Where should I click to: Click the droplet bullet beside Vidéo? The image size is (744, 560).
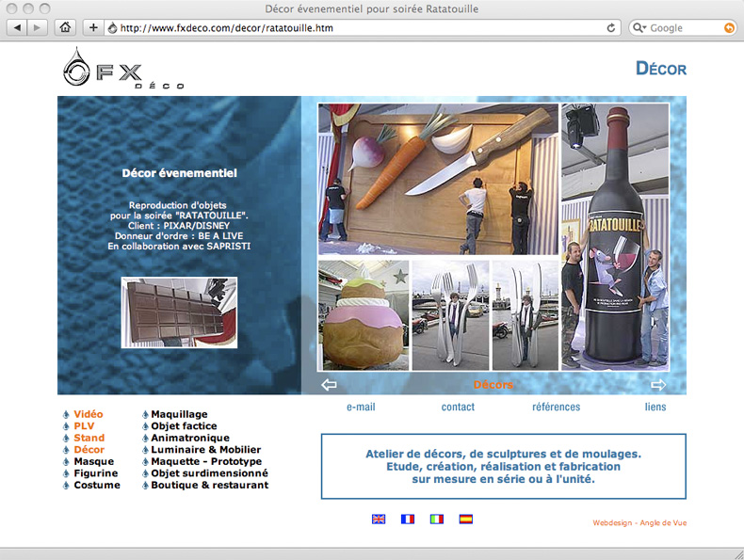[x=66, y=414]
